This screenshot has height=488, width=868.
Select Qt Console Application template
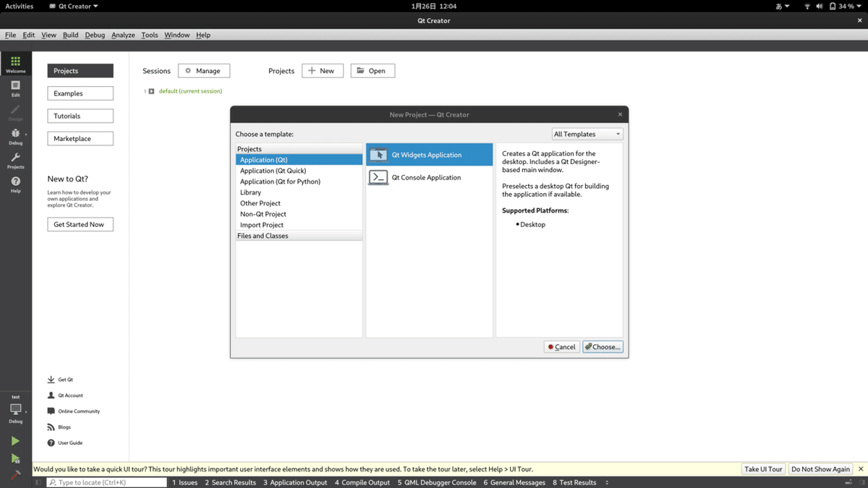(x=430, y=177)
